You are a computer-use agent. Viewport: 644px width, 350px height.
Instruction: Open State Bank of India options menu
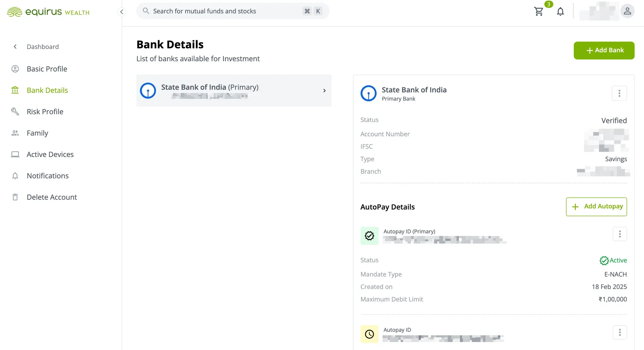point(619,93)
